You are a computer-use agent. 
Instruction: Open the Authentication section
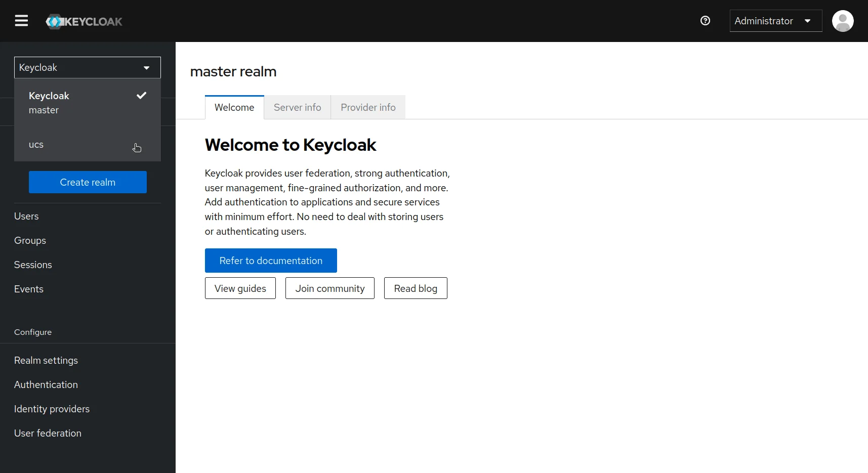[x=46, y=384]
